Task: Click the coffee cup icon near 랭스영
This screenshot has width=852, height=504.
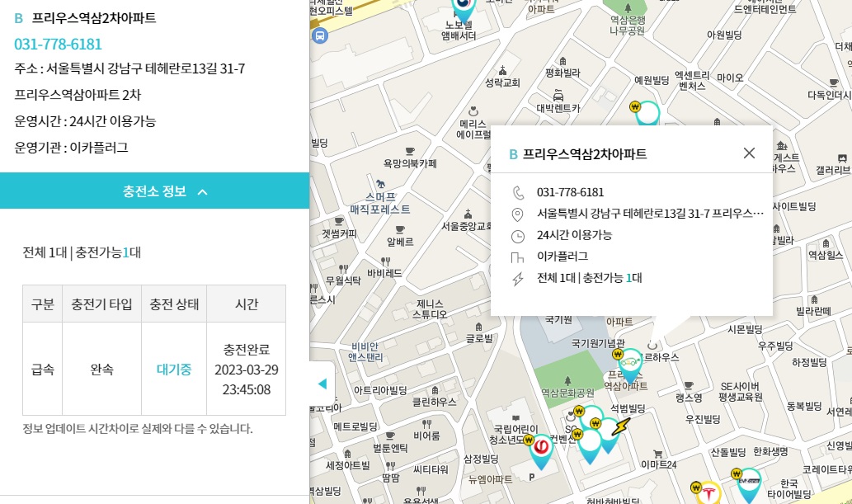Action: coord(689,386)
